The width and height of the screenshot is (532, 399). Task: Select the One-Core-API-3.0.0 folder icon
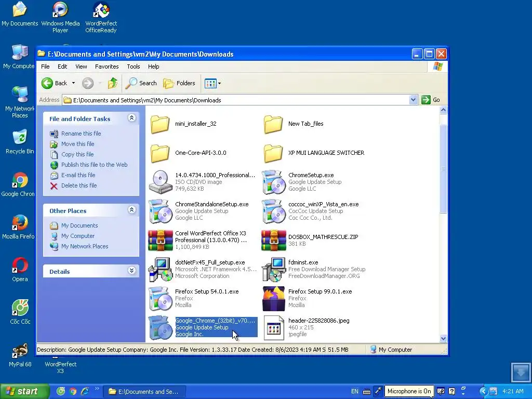pyautogui.click(x=160, y=153)
